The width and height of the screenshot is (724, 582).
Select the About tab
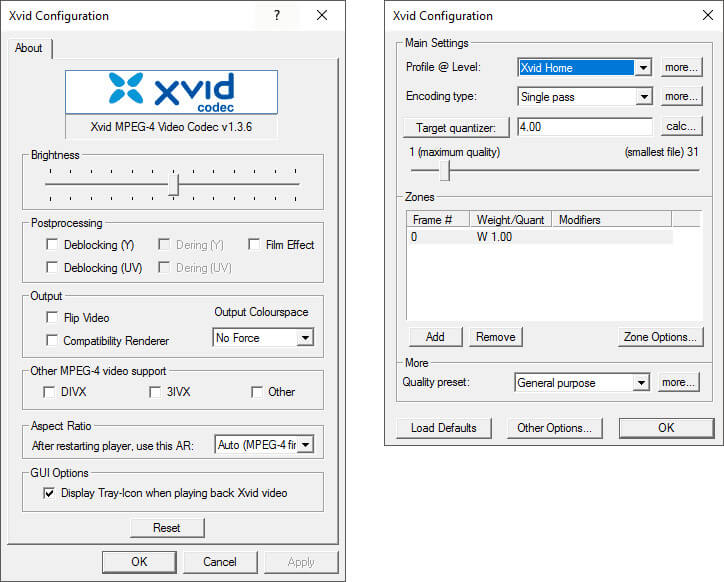point(30,48)
